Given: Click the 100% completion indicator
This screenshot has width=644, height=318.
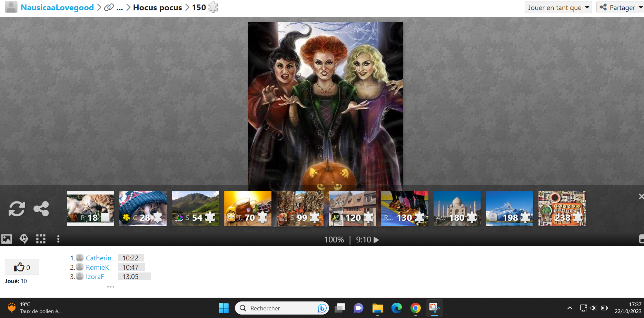Looking at the screenshot, I should tap(334, 240).
